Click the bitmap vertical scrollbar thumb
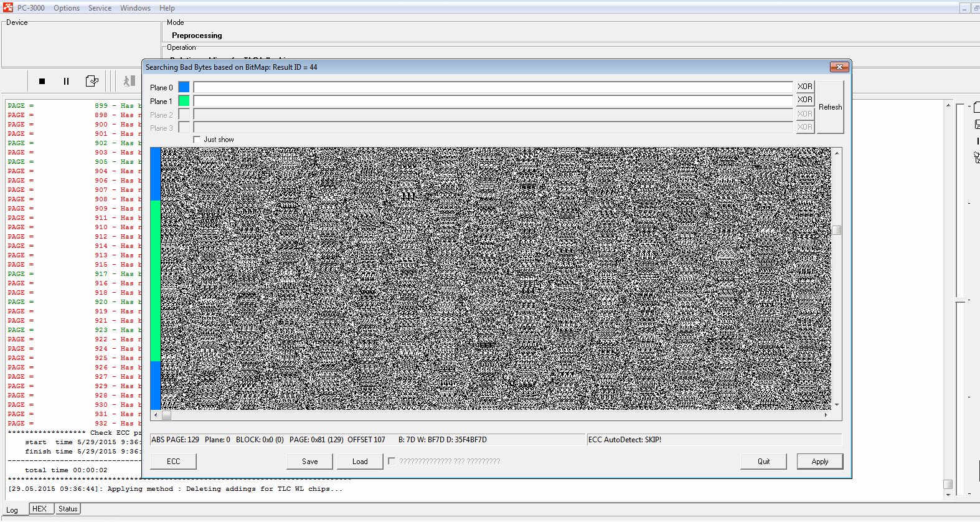 tap(837, 230)
